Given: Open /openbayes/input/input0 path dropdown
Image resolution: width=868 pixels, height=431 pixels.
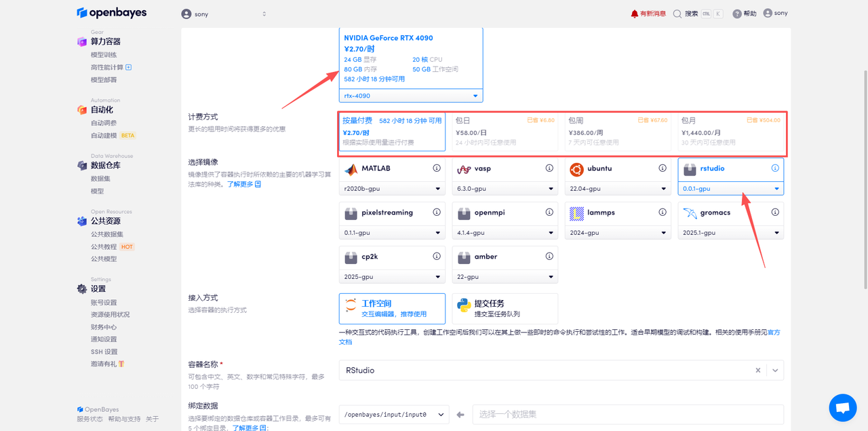Looking at the screenshot, I should point(394,414).
